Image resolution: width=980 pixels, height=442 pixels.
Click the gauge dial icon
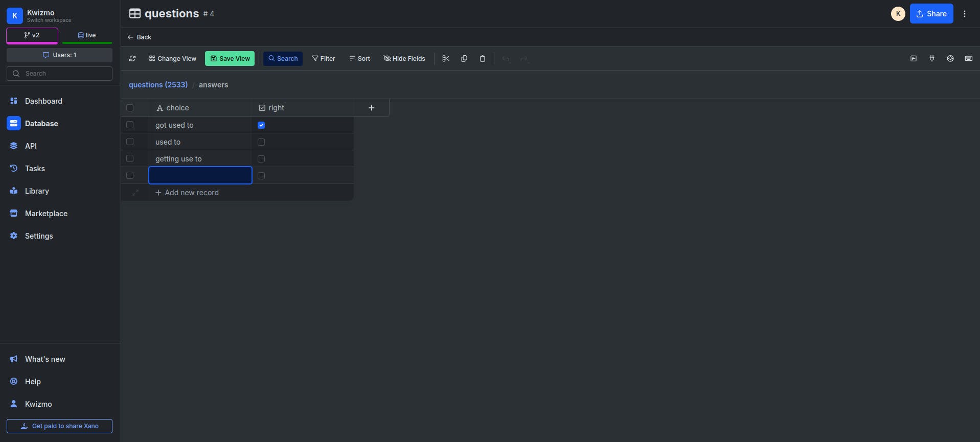click(x=950, y=59)
